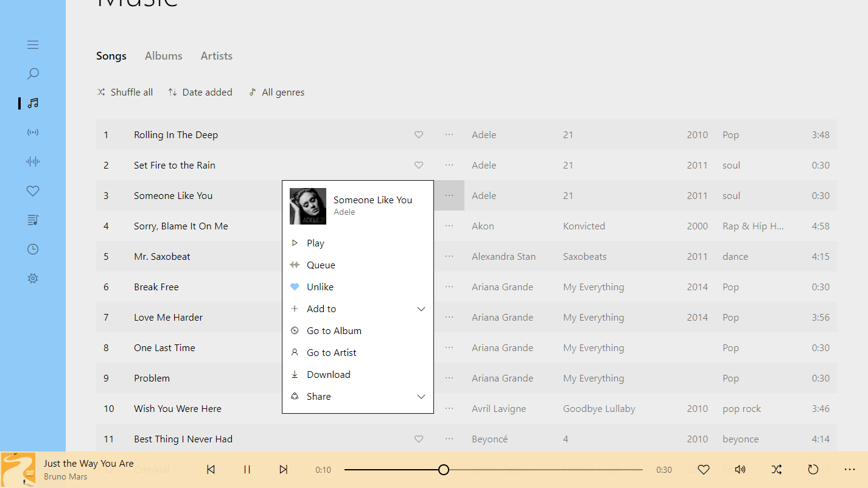
Task: Select the Rolling In The Deep song title
Action: click(x=176, y=134)
